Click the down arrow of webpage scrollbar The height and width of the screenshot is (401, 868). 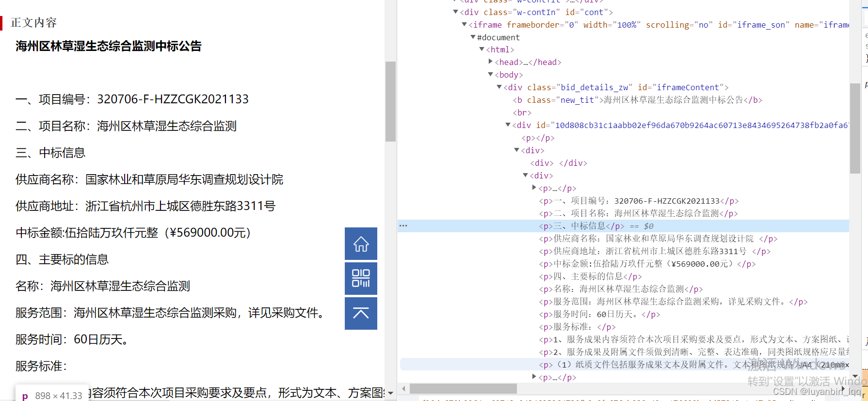point(391,394)
